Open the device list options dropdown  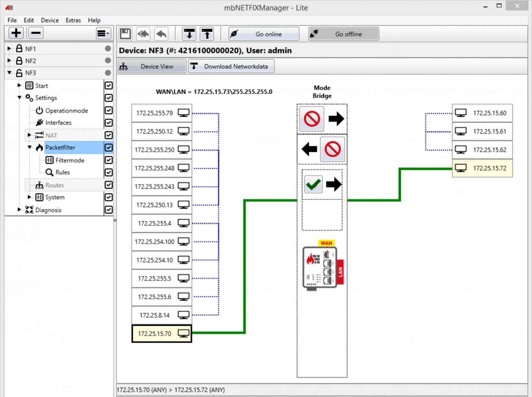click(x=103, y=33)
